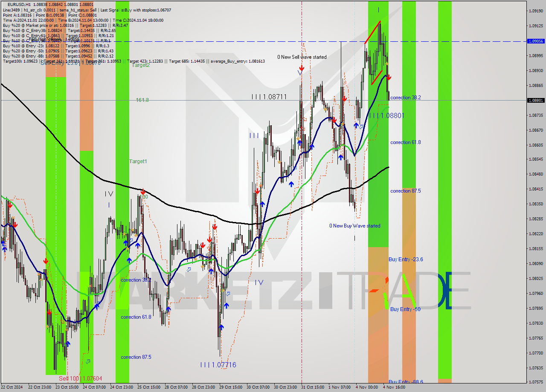Click the 'Buy Entry -23.6' label
Viewport: 546px width, 392px height.
[x=406, y=259]
